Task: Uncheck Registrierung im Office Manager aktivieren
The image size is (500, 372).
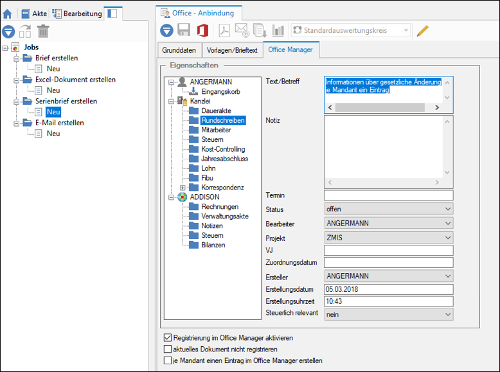Action: click(168, 338)
